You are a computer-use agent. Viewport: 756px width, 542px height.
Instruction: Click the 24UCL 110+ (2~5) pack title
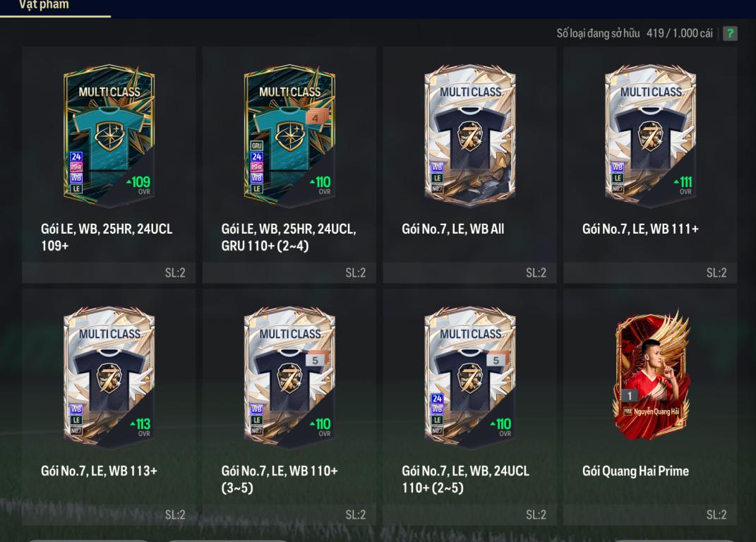coord(466,479)
